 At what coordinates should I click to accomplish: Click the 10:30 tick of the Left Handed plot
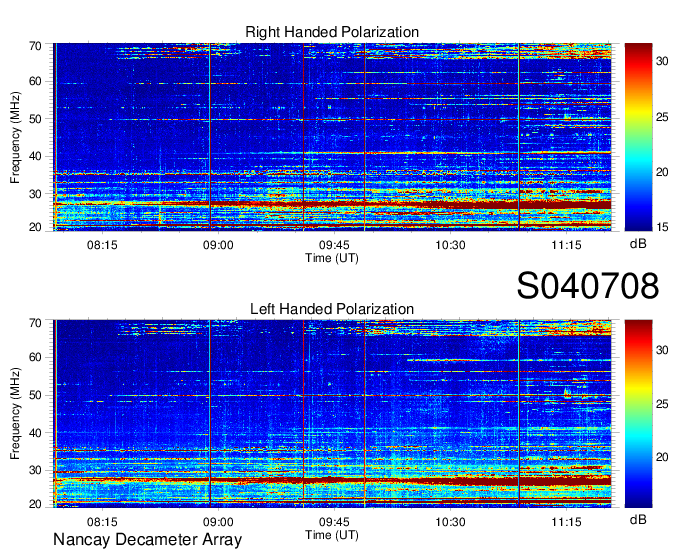[450, 522]
